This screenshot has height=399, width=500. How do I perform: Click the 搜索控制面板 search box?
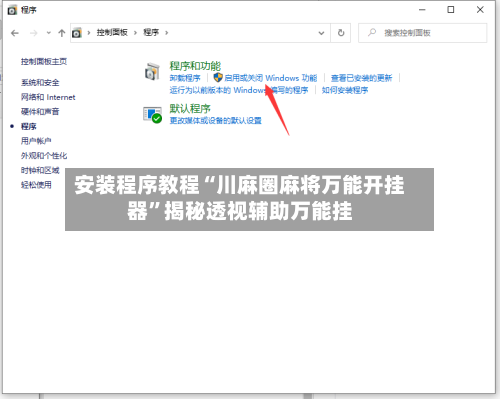pos(422,33)
